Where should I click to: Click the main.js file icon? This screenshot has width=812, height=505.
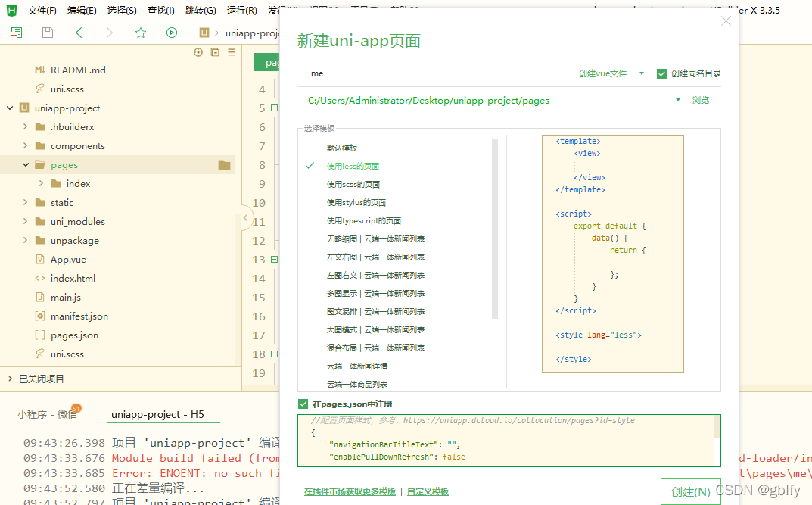[40, 297]
